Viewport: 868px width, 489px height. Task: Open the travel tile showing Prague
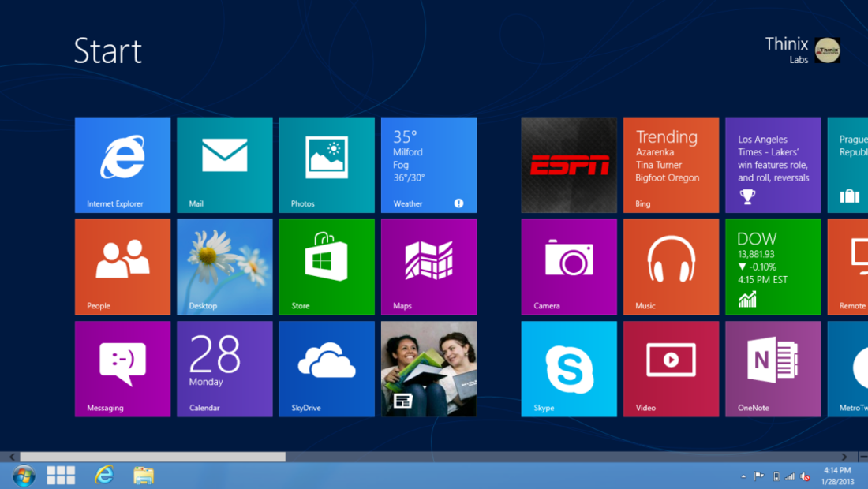848,165
